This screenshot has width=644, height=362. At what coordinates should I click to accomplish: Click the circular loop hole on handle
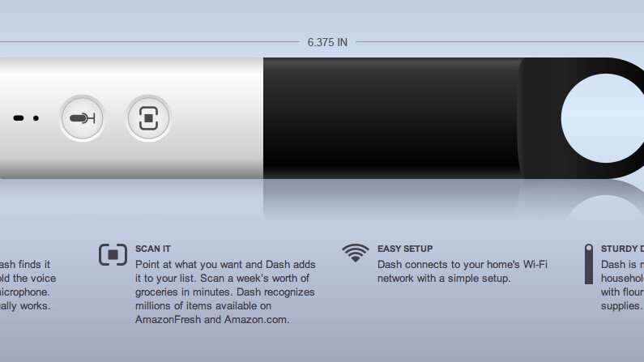(x=605, y=118)
